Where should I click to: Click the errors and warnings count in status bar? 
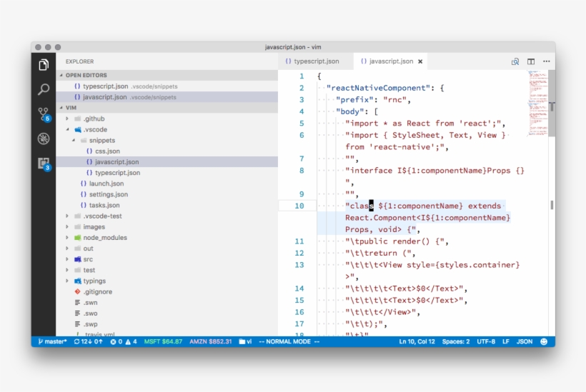click(124, 341)
